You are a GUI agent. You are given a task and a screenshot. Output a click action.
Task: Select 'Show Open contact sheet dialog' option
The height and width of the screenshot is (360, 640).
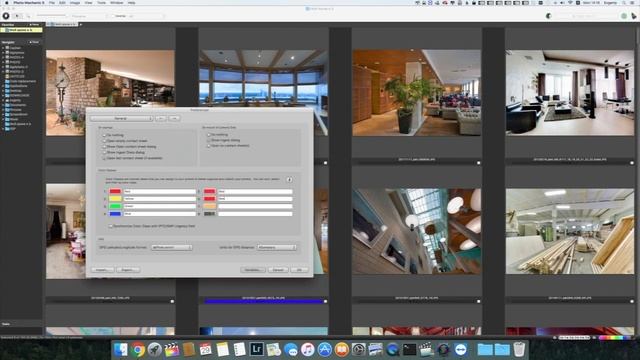104,147
